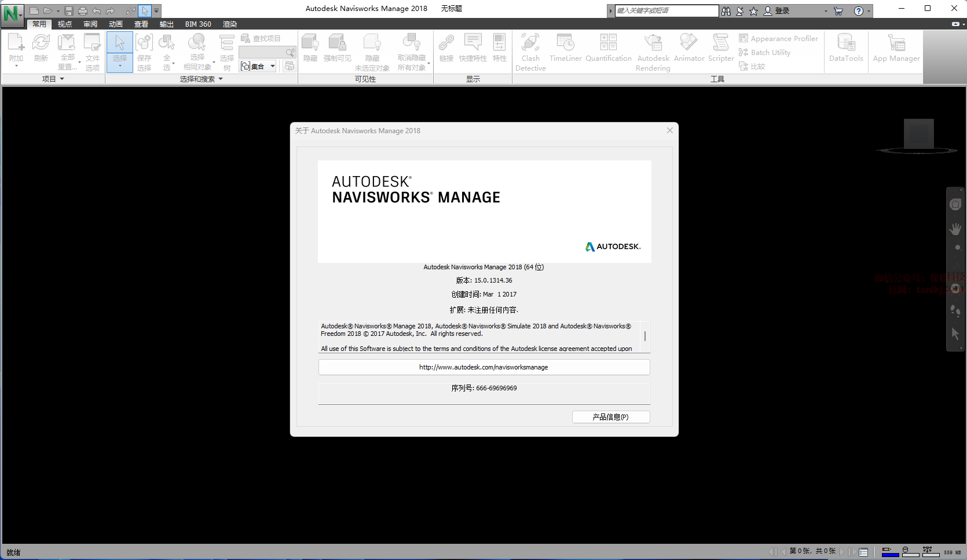
Task: Toggle the Selection Tree (选择树) panel
Action: (x=226, y=51)
